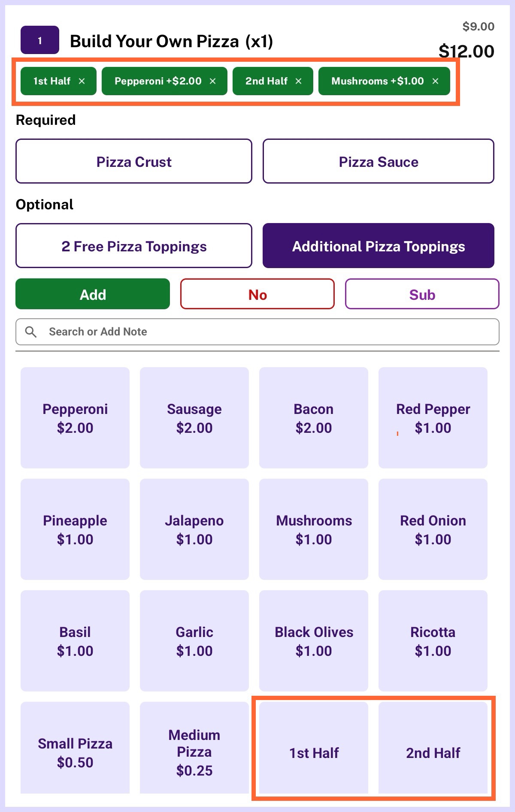Select Additional Pizza Toppings tab

[x=378, y=246]
